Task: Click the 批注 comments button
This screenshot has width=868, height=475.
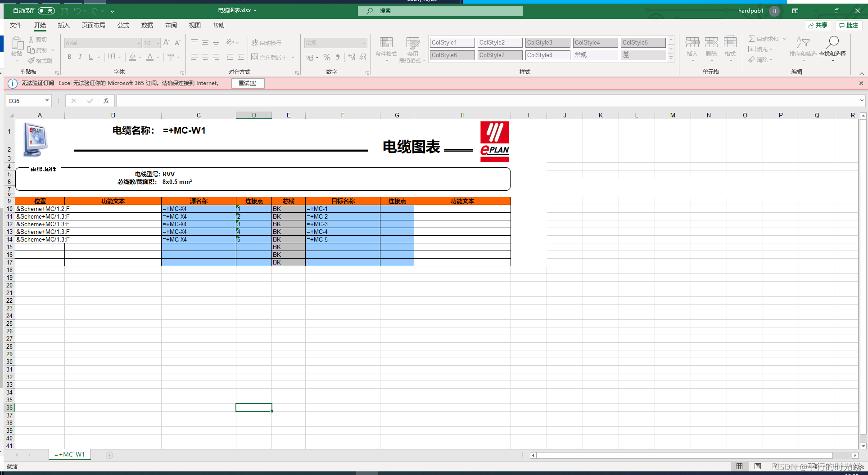Action: tap(849, 25)
